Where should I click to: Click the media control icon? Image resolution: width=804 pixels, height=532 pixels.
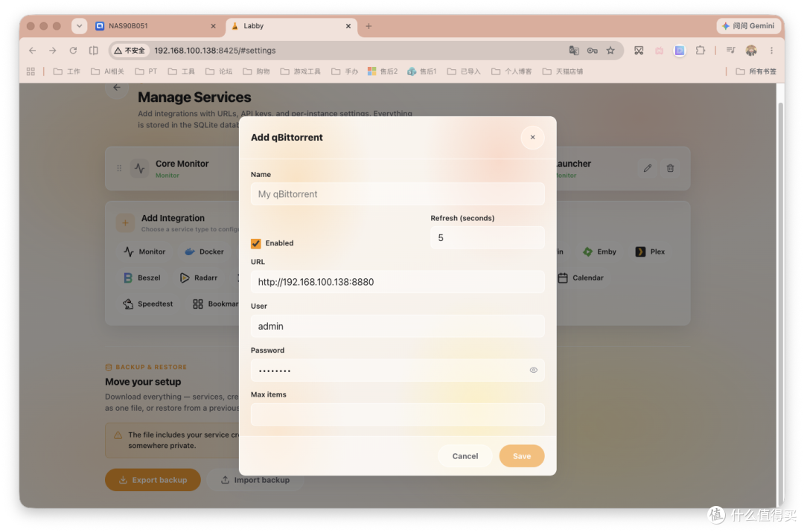731,51
